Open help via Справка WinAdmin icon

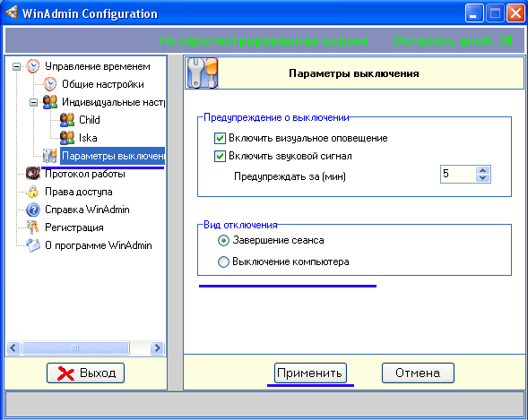[33, 210]
